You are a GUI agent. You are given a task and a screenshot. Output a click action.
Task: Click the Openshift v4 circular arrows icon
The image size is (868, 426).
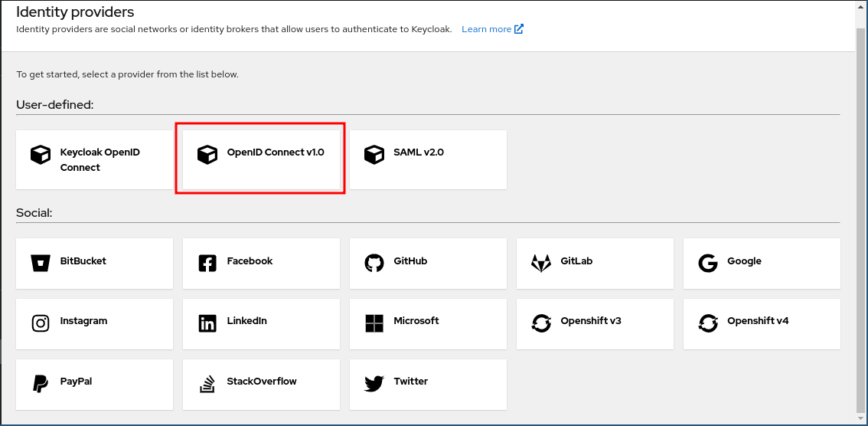[707, 323]
